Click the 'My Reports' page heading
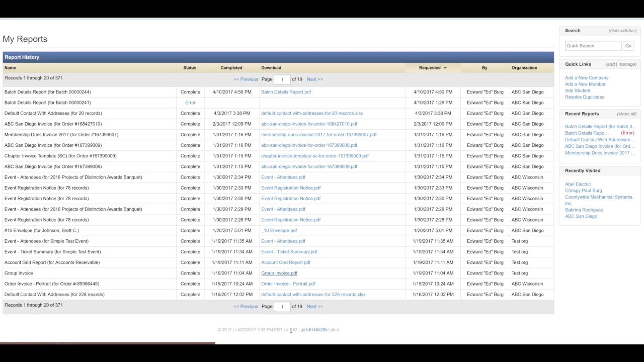Image resolution: width=644 pixels, height=362 pixels. [x=25, y=39]
